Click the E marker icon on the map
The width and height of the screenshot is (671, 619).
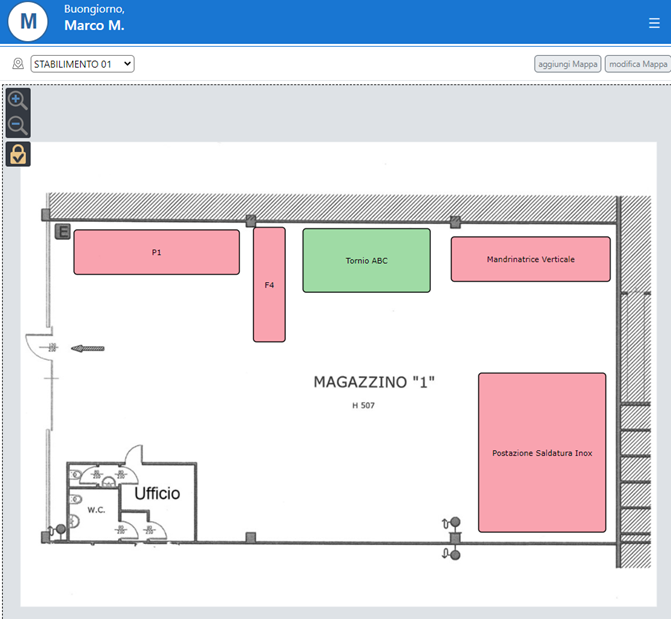click(62, 233)
